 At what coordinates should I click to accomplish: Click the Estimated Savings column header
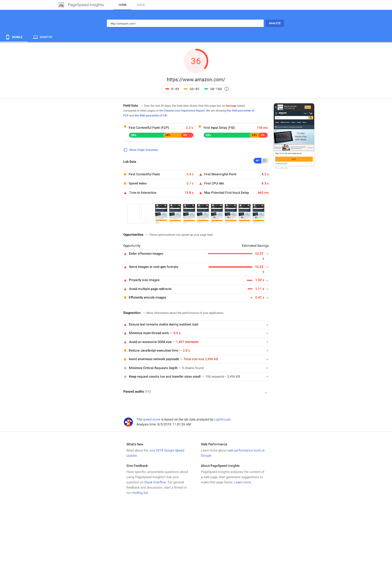255,246
